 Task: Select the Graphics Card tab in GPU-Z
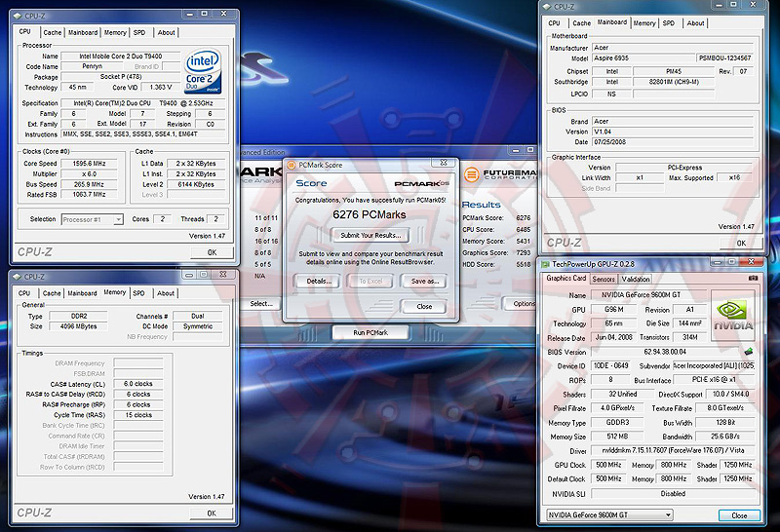pyautogui.click(x=566, y=279)
